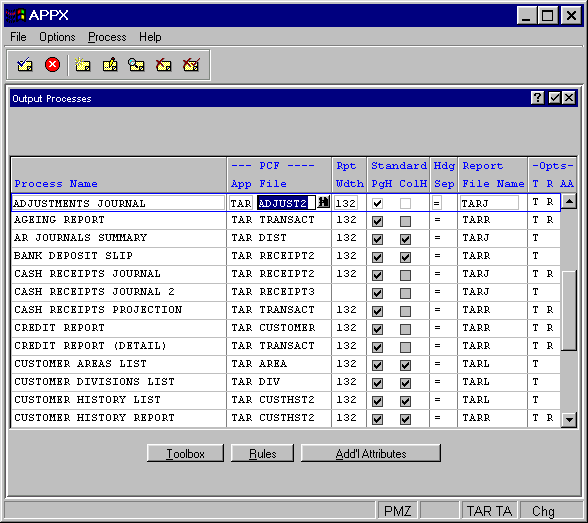Select the CUSTOMER DIVISIONS LIST row
Image resolution: width=588 pixels, height=523 pixels.
tap(286, 382)
